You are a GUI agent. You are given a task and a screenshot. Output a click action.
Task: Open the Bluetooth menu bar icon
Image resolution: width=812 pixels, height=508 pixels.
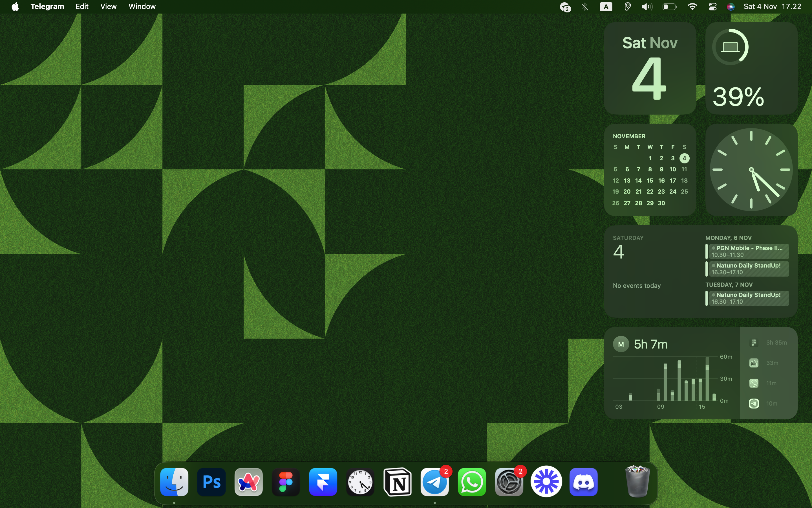(585, 7)
